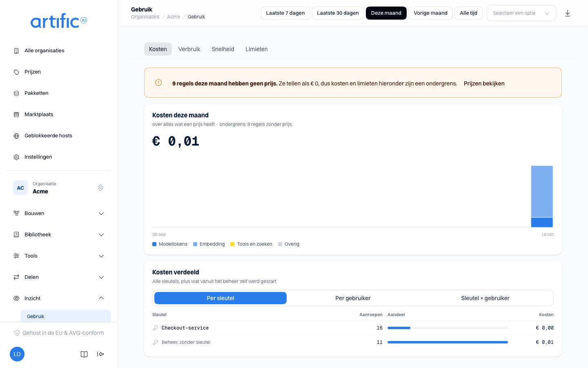
Task: Click the Modeltokens legend color swatch
Action: [154, 244]
